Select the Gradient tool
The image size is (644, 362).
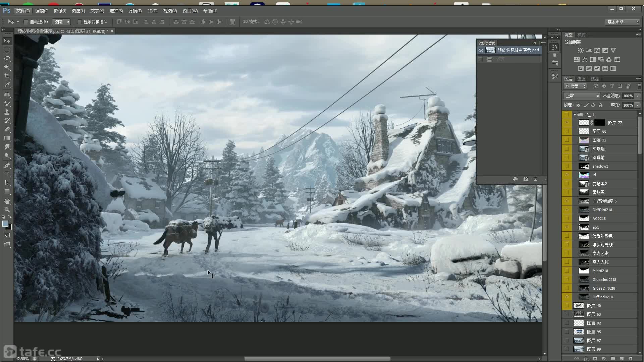[7, 138]
